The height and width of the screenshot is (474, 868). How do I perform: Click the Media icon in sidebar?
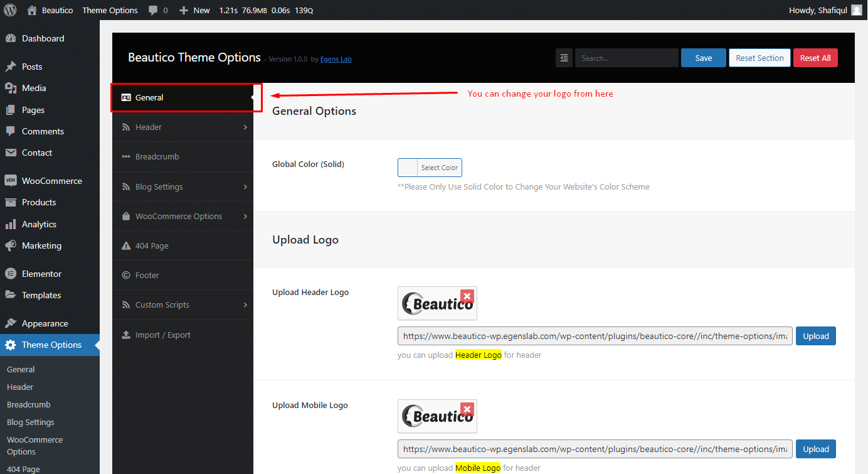pyautogui.click(x=10, y=88)
